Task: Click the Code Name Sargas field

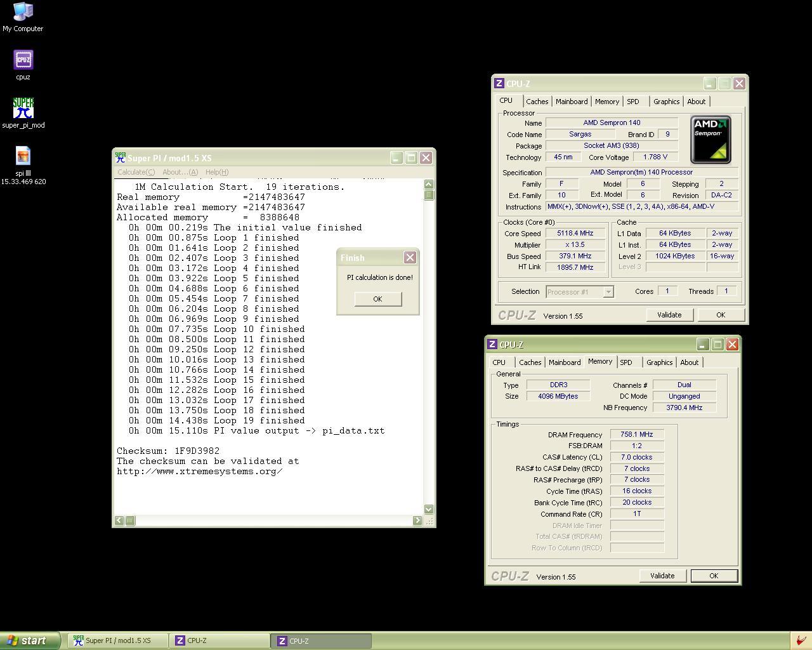Action: pyautogui.click(x=580, y=134)
